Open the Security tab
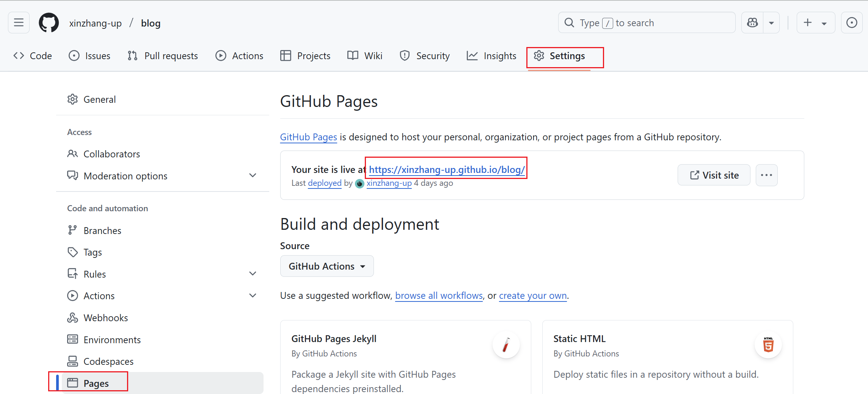 pyautogui.click(x=425, y=56)
